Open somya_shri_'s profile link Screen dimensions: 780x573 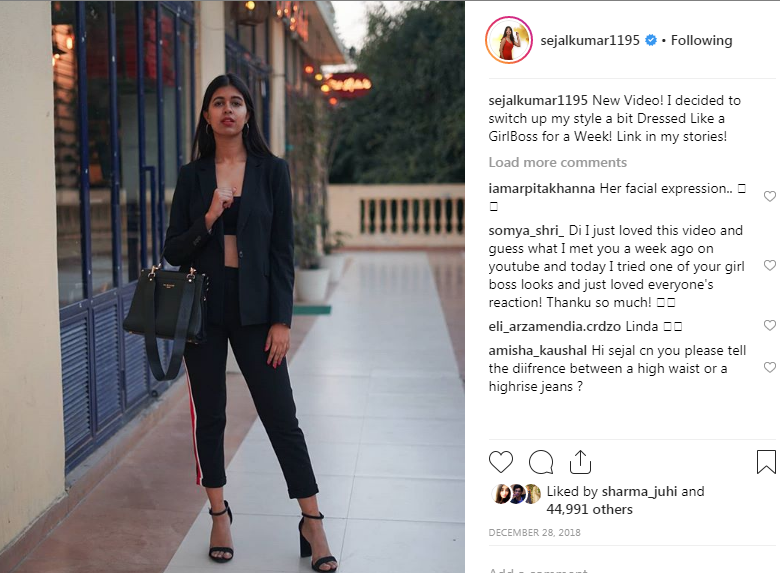coord(526,231)
